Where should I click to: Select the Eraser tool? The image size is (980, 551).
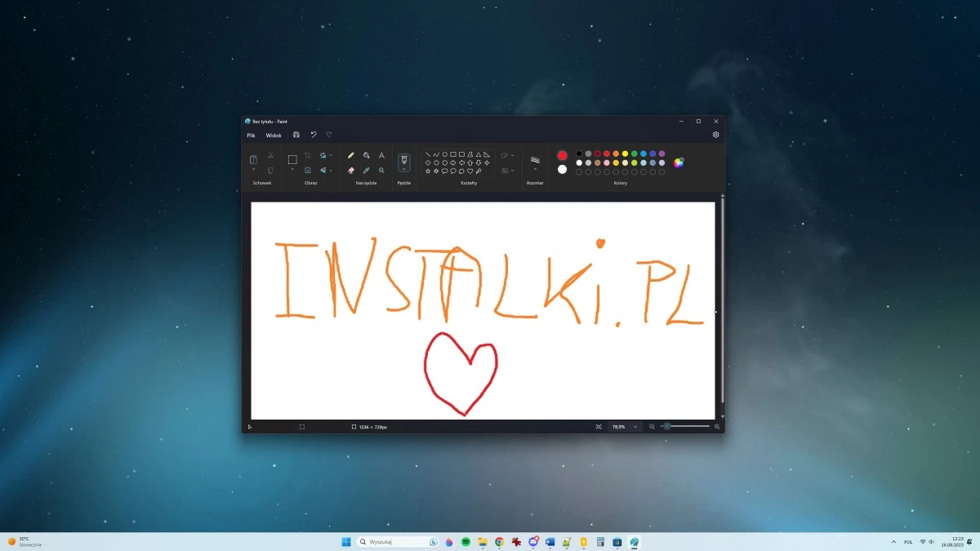[350, 170]
